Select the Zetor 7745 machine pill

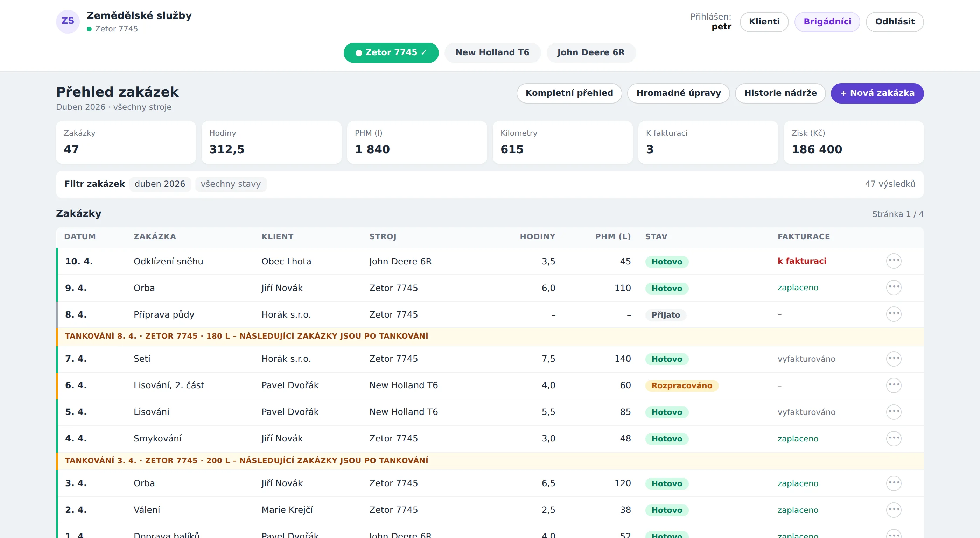[x=391, y=52]
